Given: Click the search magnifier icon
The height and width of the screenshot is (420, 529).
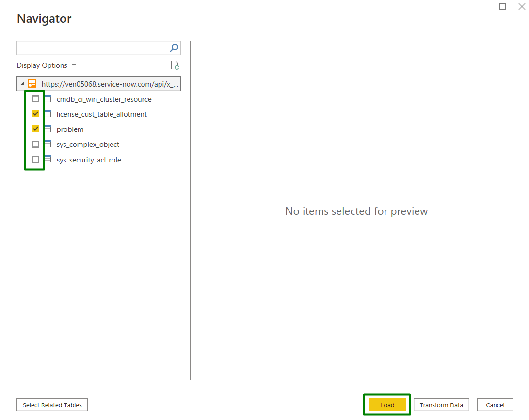Looking at the screenshot, I should 173,48.
